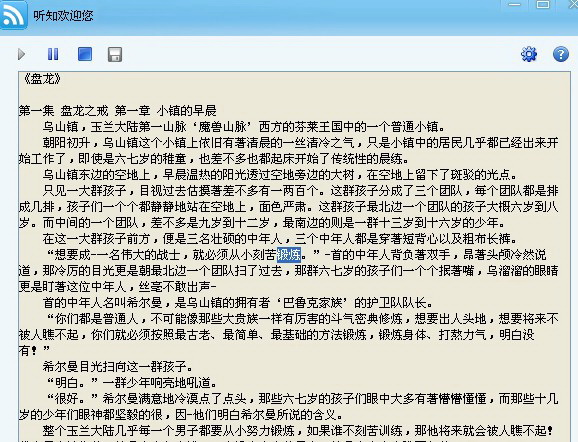Click the line starting 乌山镇，玉兰大陆第一山脉
Screen dimensions: 578x442
pyautogui.click(x=244, y=127)
